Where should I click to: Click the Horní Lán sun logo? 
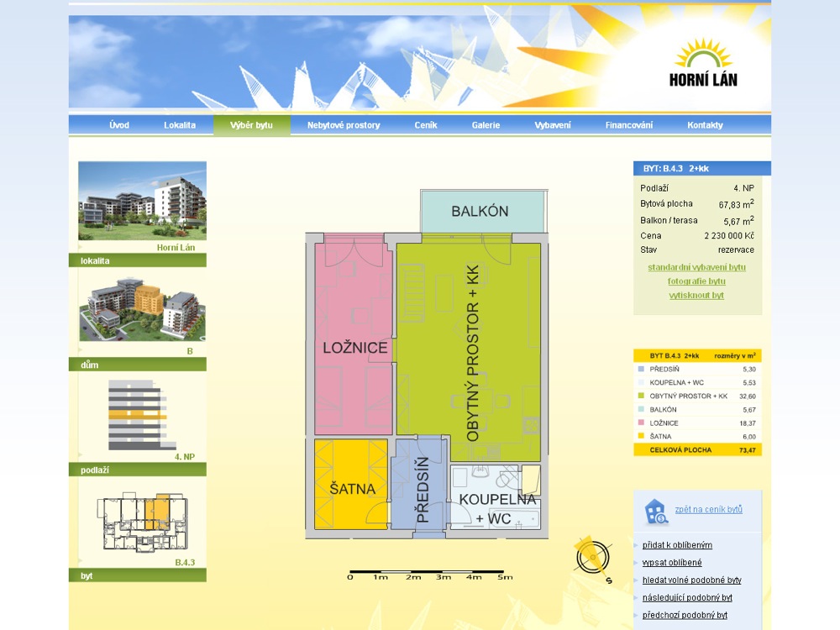703,64
